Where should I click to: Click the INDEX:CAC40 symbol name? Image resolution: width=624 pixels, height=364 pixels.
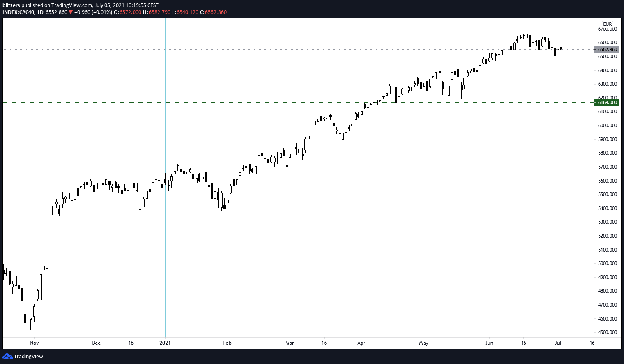[x=18, y=12]
